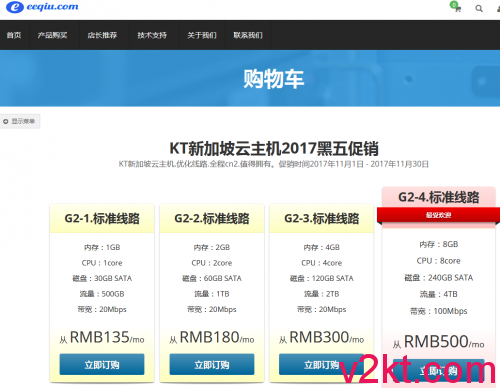Open the shopping cart icon
This screenshot has height=388, width=500.
[x=456, y=7]
